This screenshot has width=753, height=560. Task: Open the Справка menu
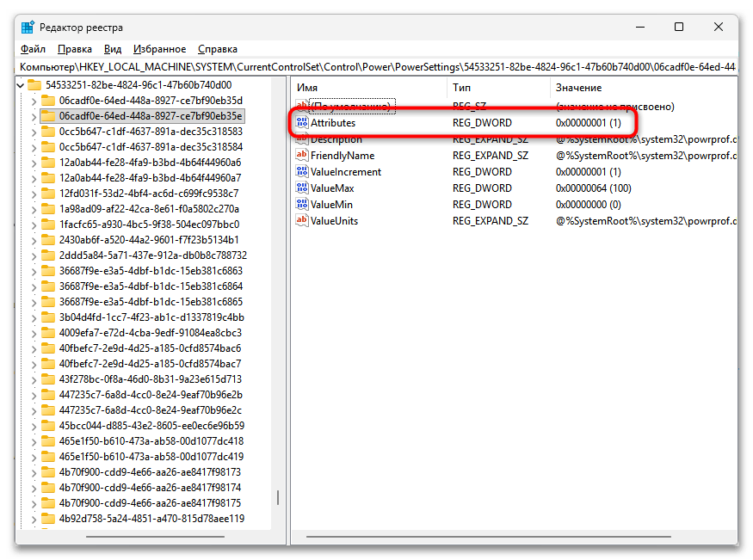coord(218,49)
